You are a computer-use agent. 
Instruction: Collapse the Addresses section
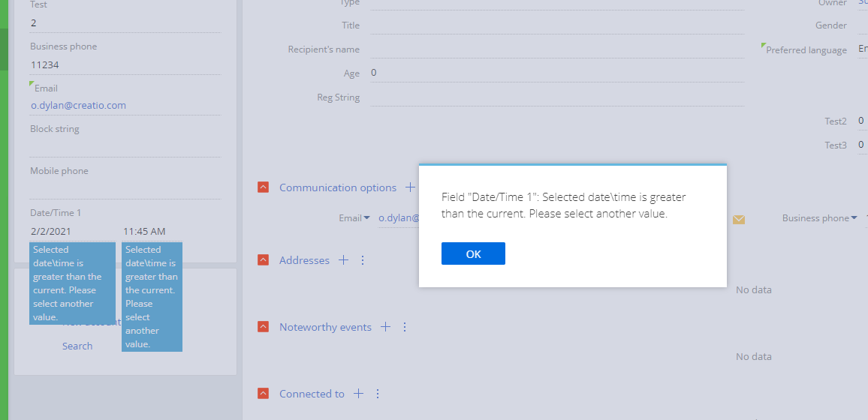(264, 259)
